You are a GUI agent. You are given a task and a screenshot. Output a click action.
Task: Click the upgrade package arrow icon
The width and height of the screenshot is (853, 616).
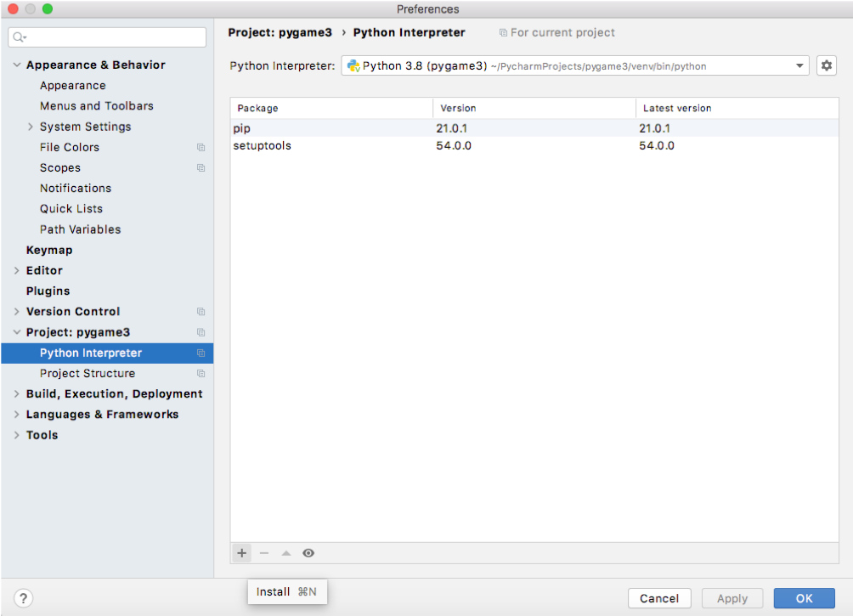[286, 553]
